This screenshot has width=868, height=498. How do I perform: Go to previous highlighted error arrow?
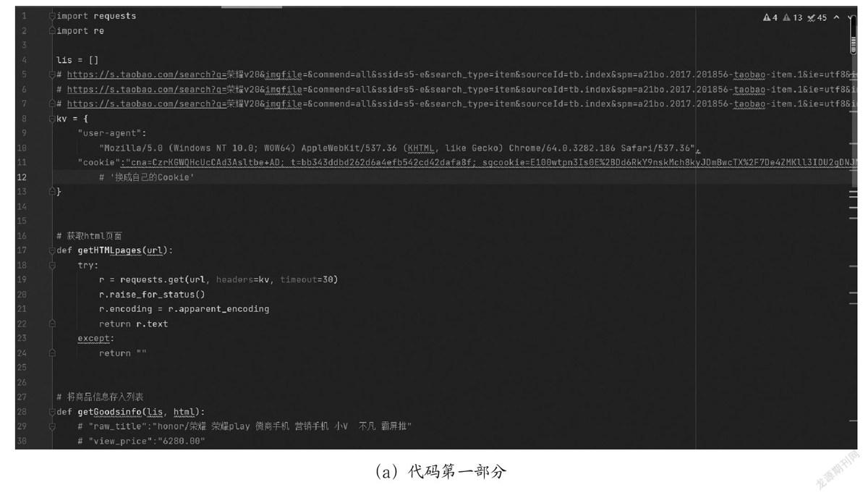point(837,17)
